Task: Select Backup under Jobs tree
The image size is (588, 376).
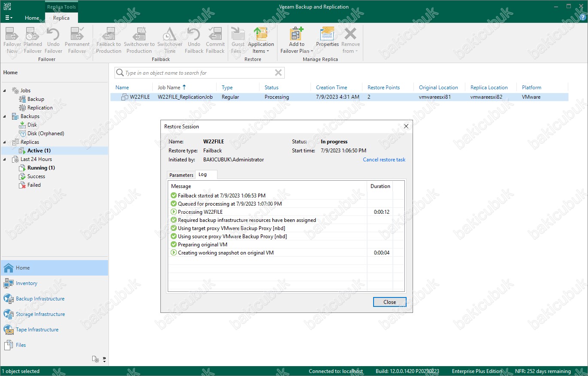Action: click(36, 99)
